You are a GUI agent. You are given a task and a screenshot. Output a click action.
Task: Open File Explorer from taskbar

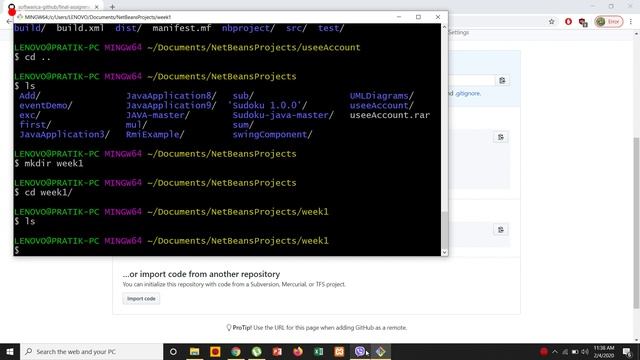[x=194, y=351]
